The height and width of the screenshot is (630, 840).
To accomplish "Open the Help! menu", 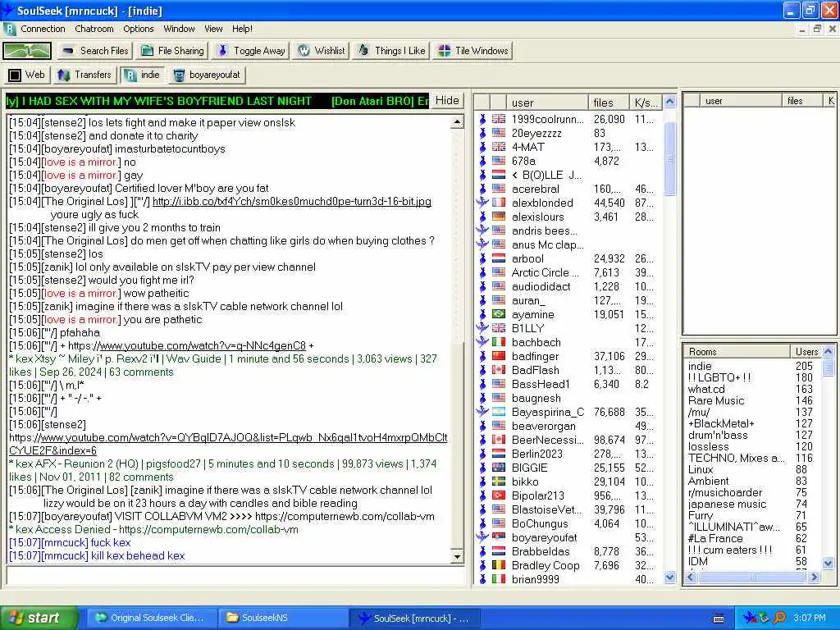I will [x=242, y=29].
